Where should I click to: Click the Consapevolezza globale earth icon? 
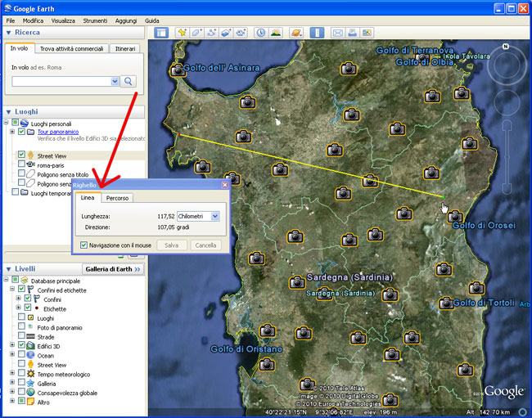click(x=30, y=393)
